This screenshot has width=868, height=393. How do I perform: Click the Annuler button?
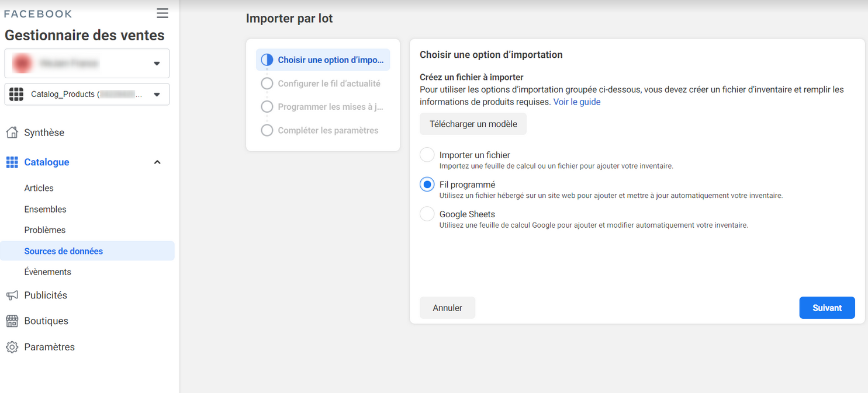447,308
